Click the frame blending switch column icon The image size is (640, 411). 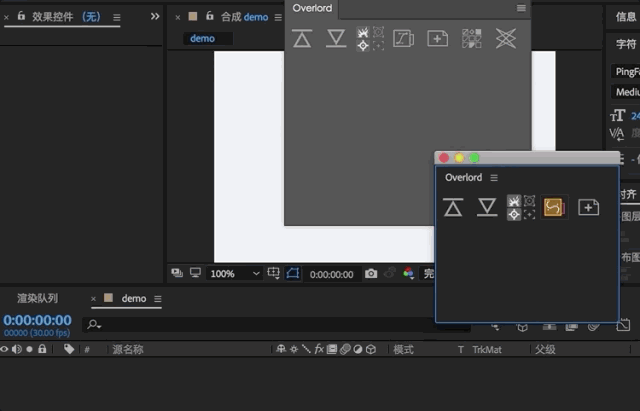coord(332,349)
